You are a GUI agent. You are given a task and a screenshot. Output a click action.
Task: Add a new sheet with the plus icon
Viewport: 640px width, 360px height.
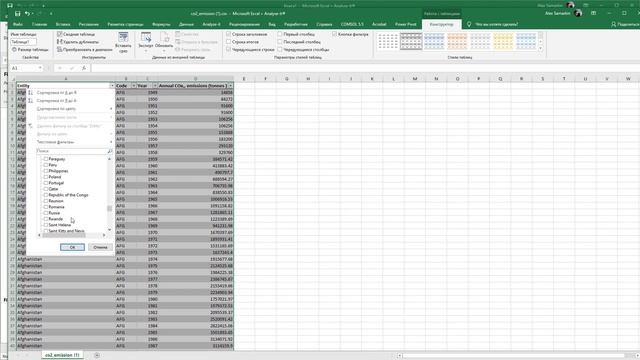click(97, 355)
